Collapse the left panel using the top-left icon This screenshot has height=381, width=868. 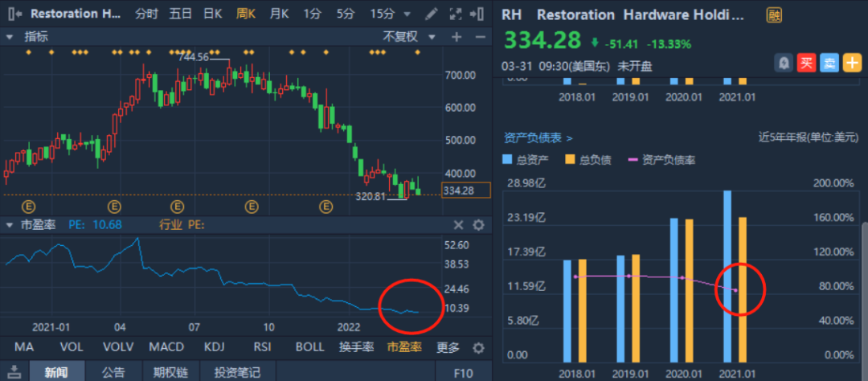point(15,14)
